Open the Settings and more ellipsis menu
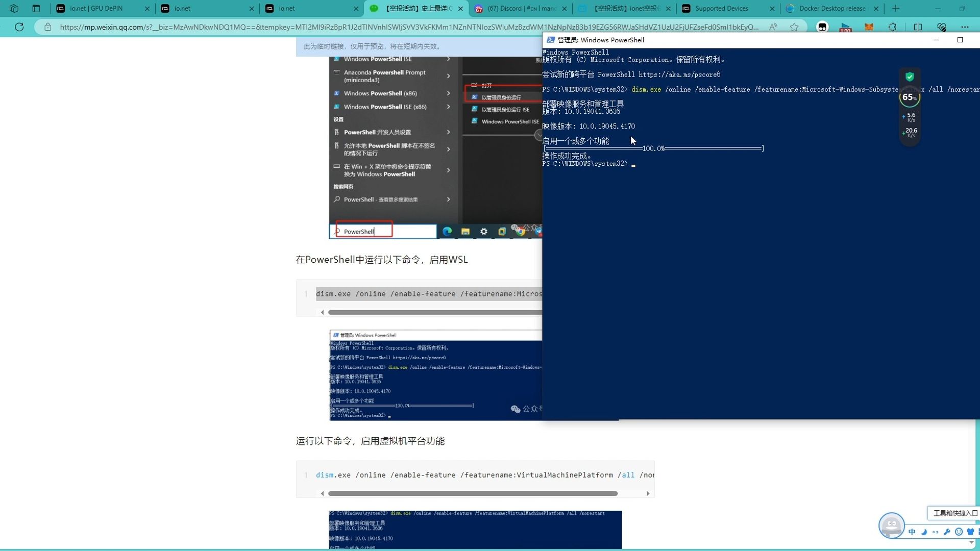 coord(964,27)
